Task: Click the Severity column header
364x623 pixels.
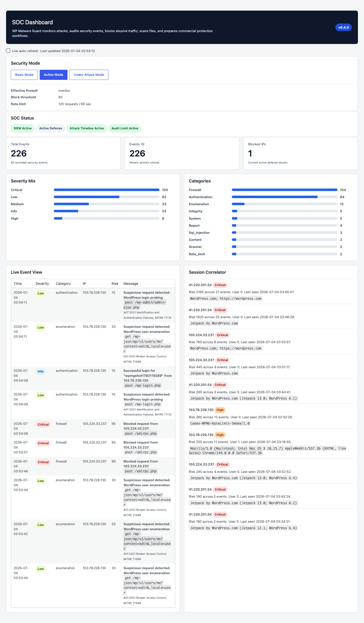Action: click(42, 284)
